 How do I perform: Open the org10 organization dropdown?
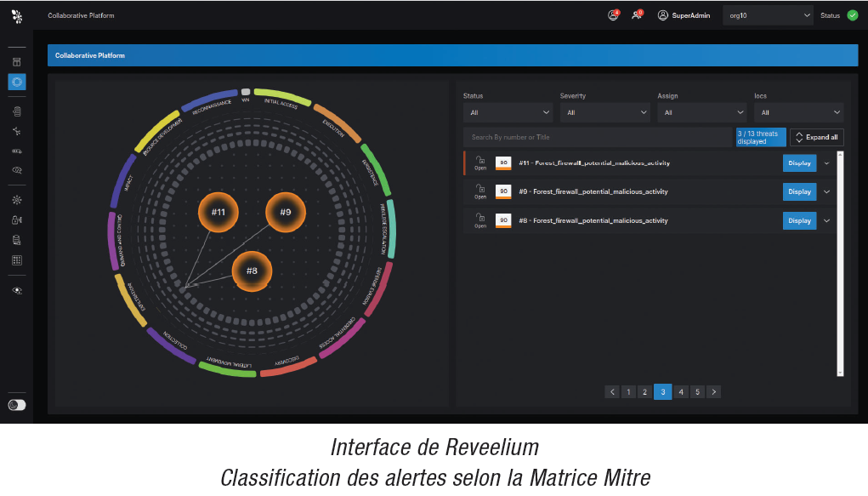tap(768, 15)
